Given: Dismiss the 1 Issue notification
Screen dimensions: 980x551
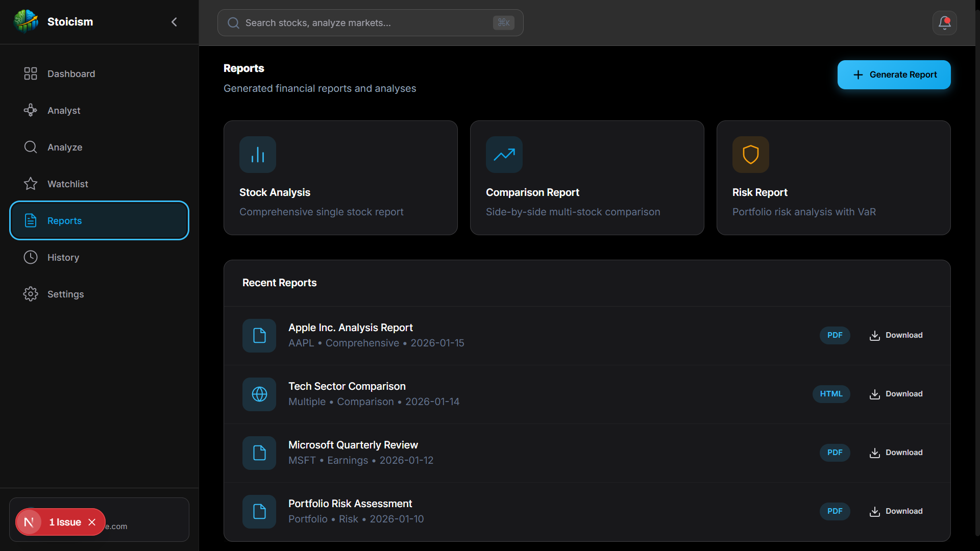Looking at the screenshot, I should pos(92,522).
